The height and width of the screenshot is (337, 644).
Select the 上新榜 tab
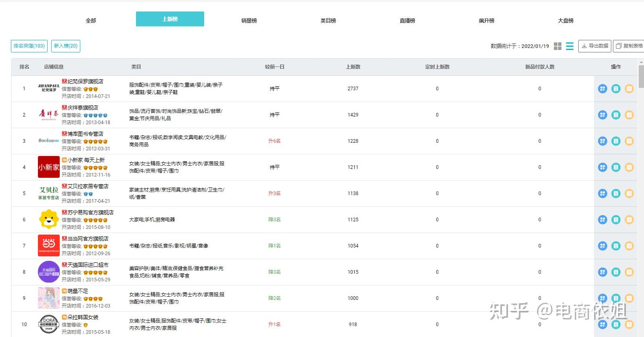[x=170, y=19]
